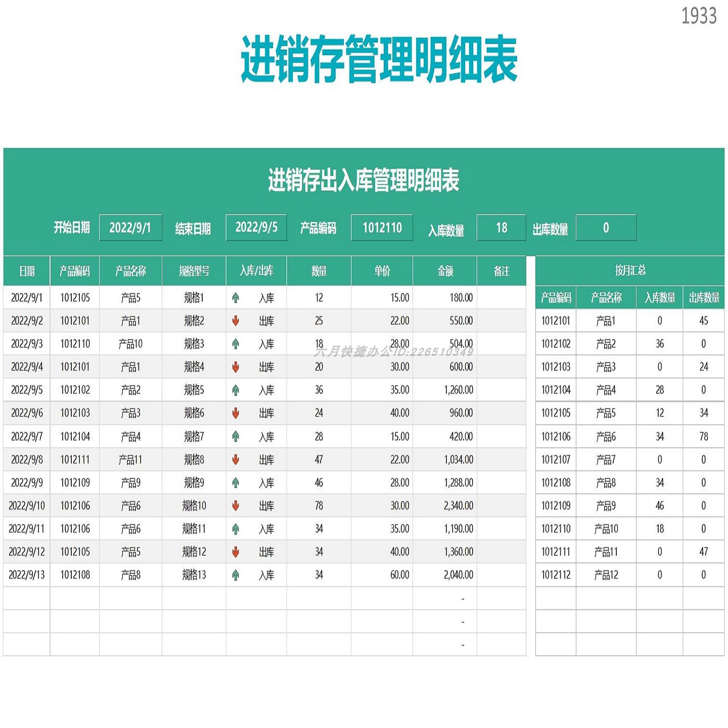Screen dimensions: 728x728
Task: Click the red down arrow in 2022/9/8 row
Action: click(x=236, y=460)
